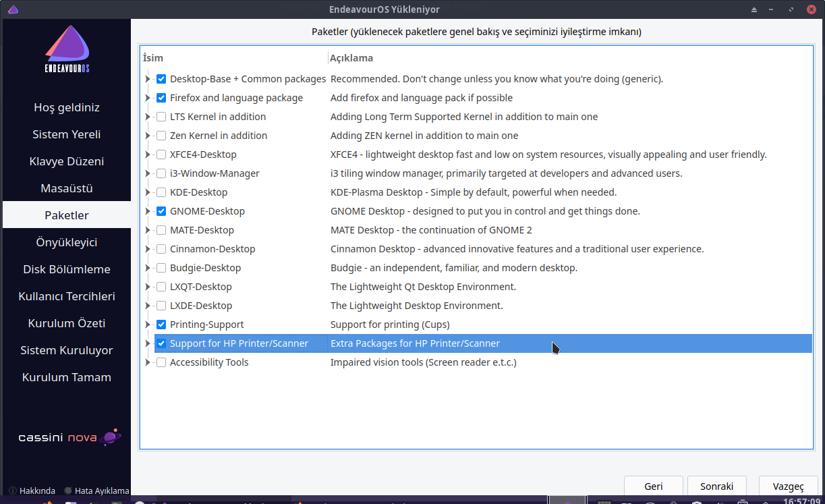This screenshot has height=504, width=825.
Task: Expand the XFCE4-Desktop package group
Action: 148,155
